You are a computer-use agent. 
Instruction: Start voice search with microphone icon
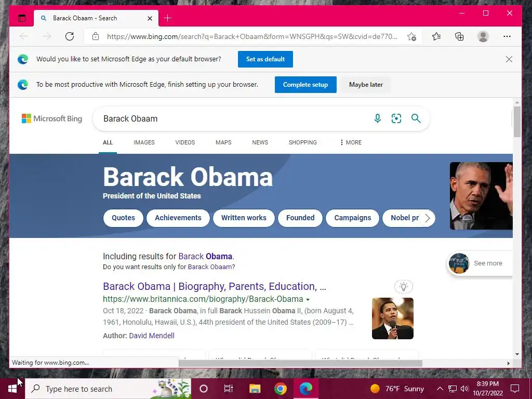pyautogui.click(x=377, y=118)
